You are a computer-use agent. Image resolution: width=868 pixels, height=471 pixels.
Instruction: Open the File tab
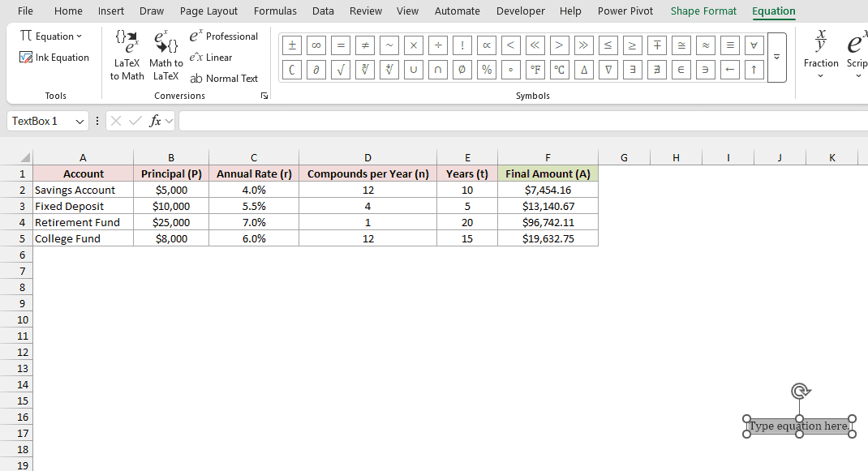point(25,11)
